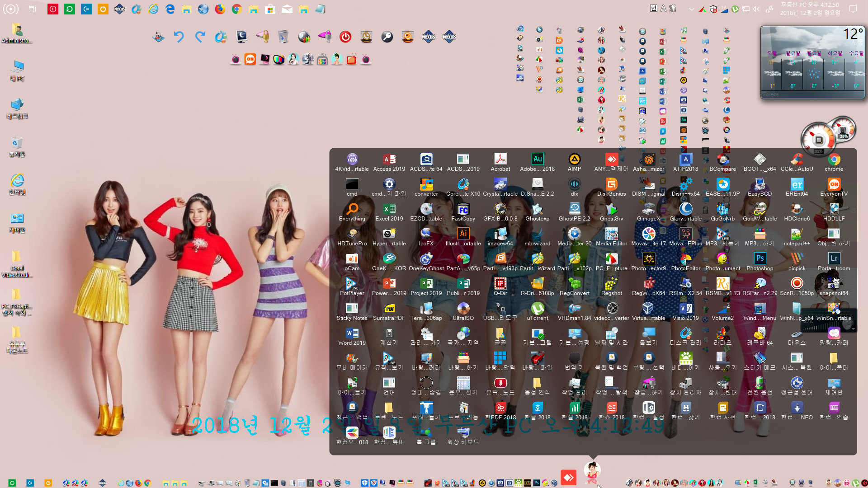Image resolution: width=868 pixels, height=488 pixels.
Task: Open the 인터넷 Internet Explorer shortcut
Action: pyautogui.click(x=17, y=185)
